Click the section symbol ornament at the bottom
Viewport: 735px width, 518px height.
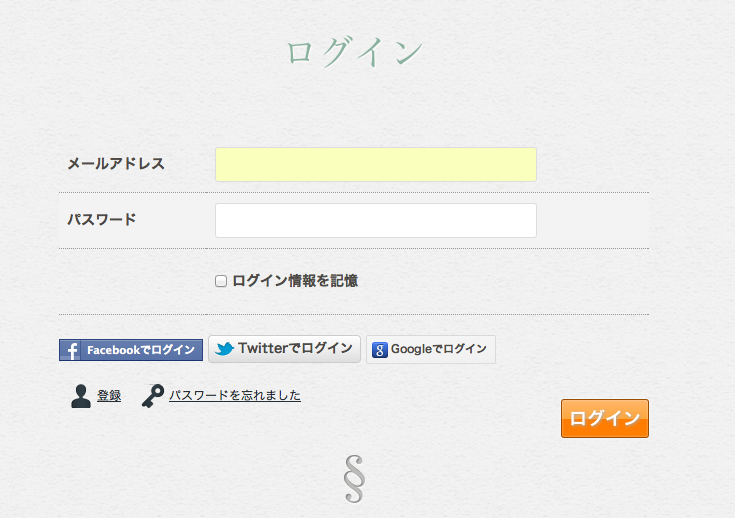click(x=353, y=479)
